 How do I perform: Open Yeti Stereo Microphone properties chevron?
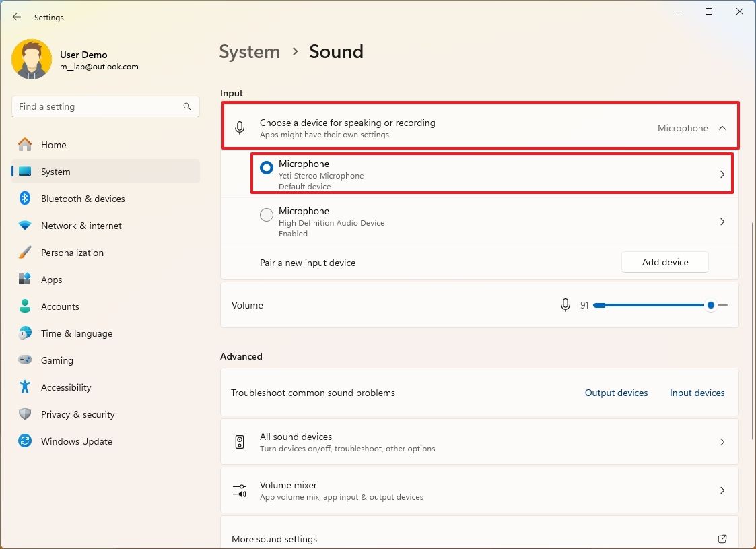pyautogui.click(x=722, y=174)
